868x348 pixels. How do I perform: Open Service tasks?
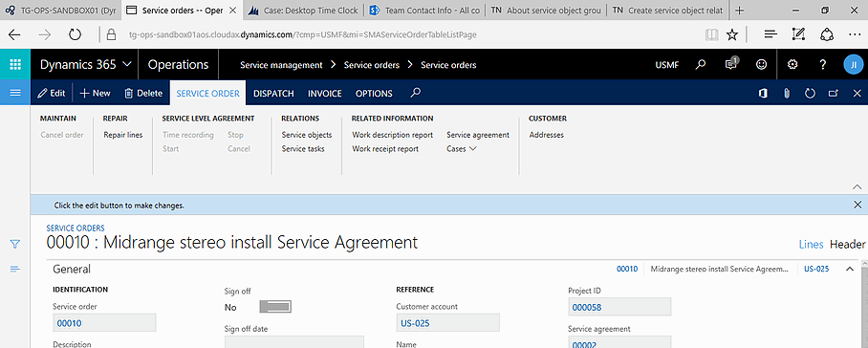(303, 149)
